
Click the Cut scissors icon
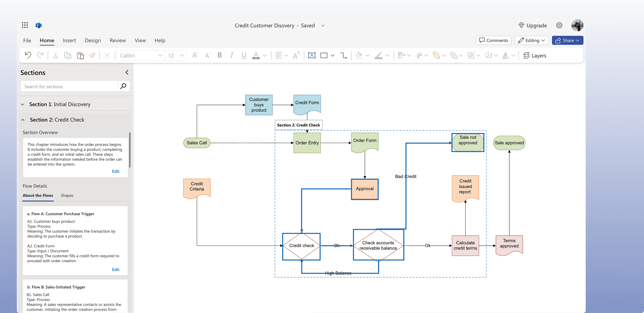point(56,55)
